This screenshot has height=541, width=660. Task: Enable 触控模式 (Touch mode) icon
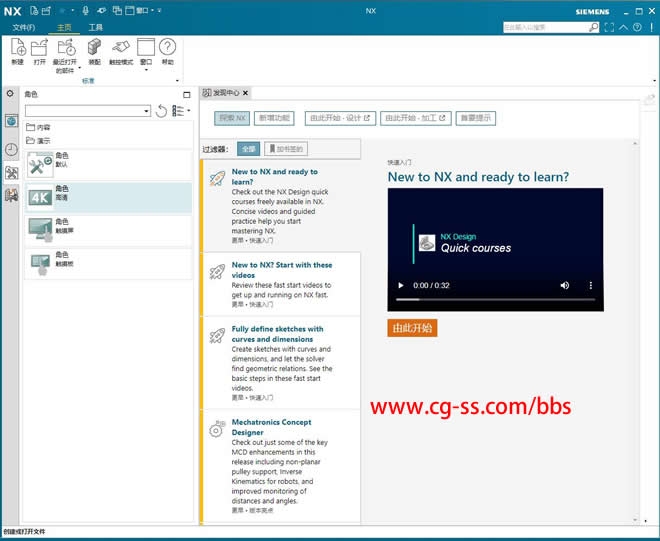[121, 47]
